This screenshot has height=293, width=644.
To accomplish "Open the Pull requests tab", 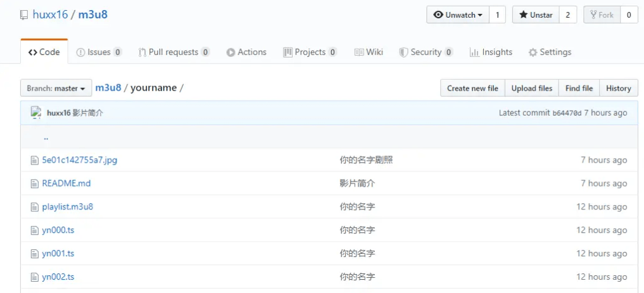I will [174, 52].
